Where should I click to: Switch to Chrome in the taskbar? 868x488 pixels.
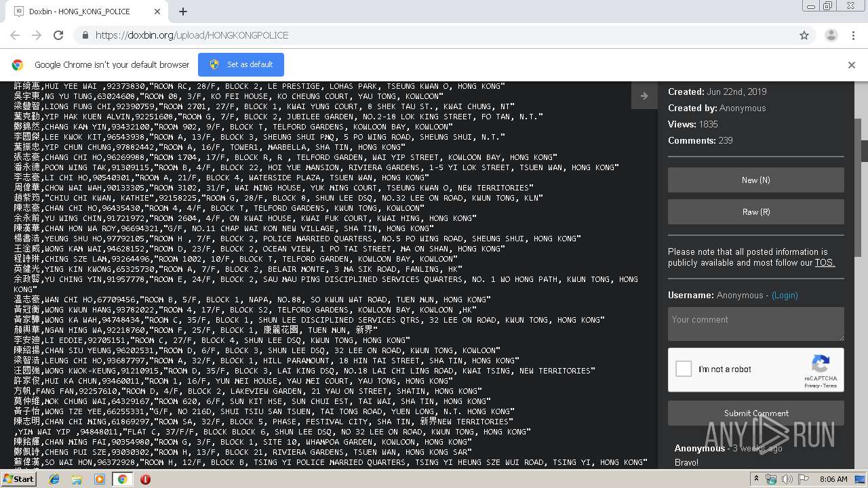click(122, 479)
